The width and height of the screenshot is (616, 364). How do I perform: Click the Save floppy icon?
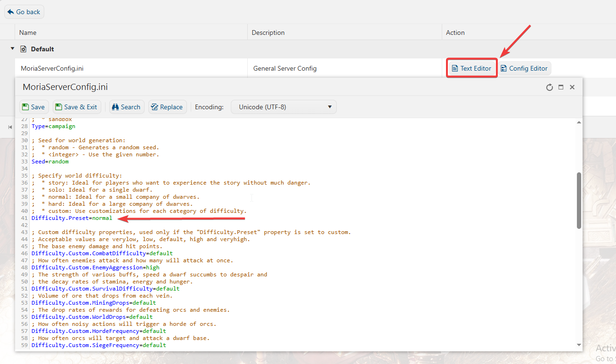[x=25, y=107]
